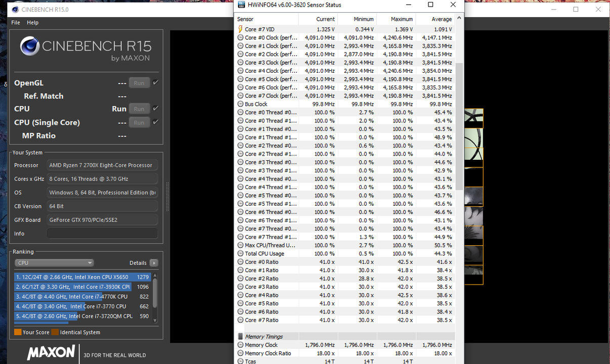
Task: Click the Identical System brown swatch
Action: point(55,332)
